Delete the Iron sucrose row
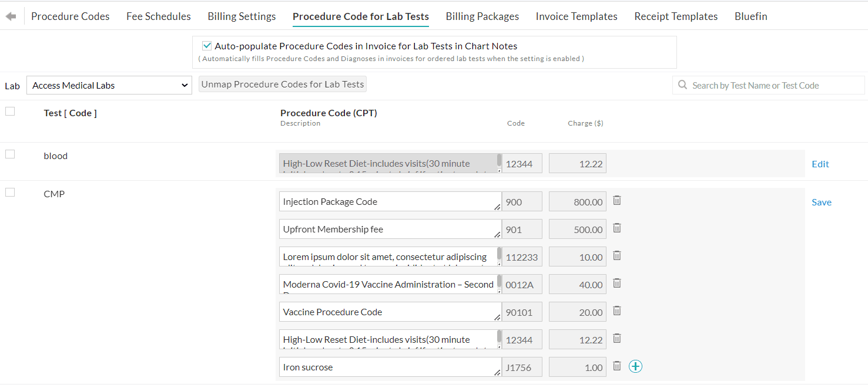Image resolution: width=868 pixels, height=388 pixels. click(616, 365)
